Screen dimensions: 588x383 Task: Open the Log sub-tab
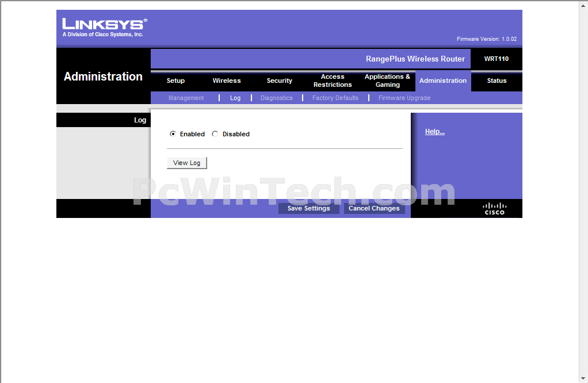pyautogui.click(x=235, y=98)
